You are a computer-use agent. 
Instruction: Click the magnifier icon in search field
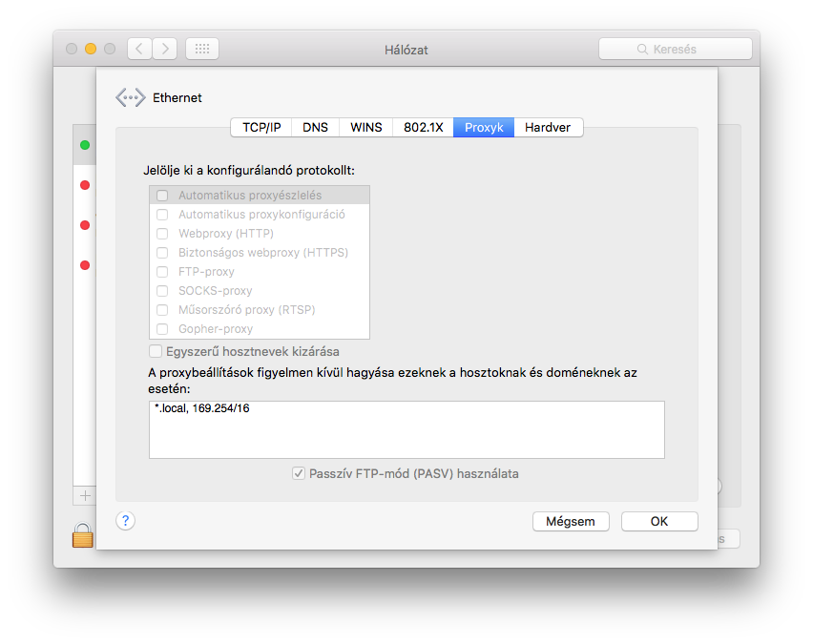point(642,50)
